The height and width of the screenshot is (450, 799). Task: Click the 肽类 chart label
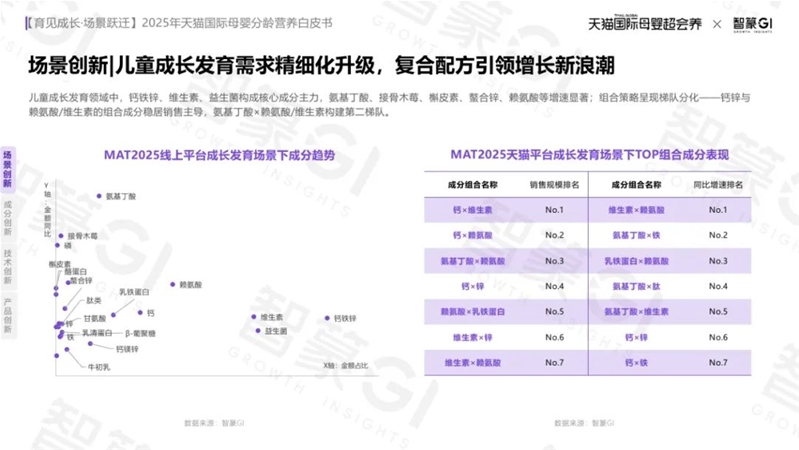point(94,301)
